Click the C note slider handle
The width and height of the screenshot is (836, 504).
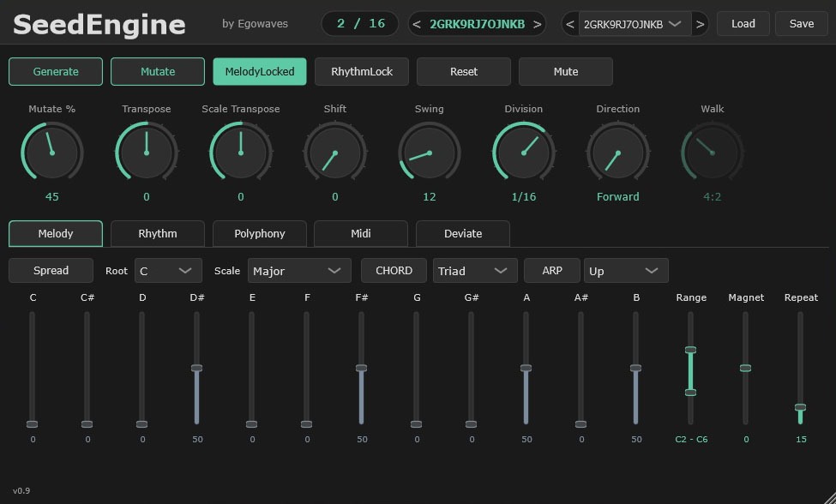32,424
